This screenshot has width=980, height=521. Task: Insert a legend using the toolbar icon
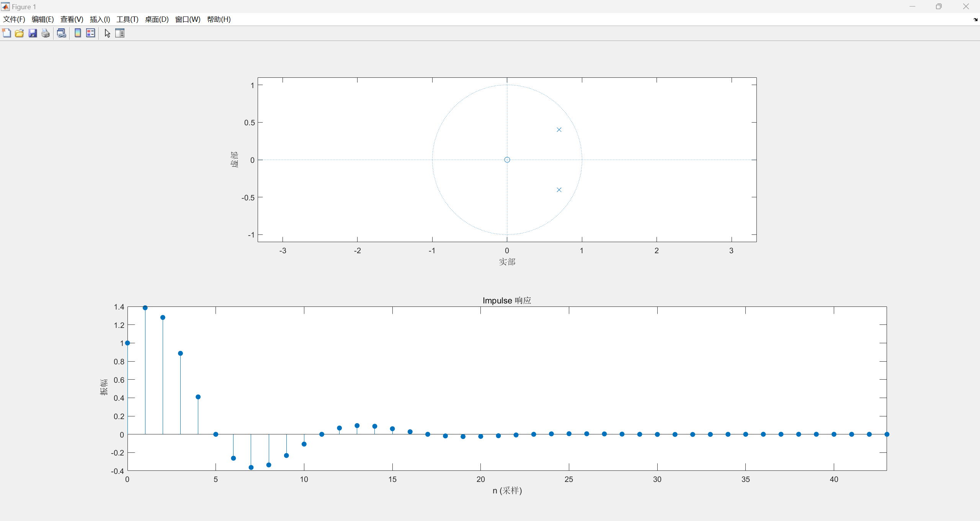point(91,33)
